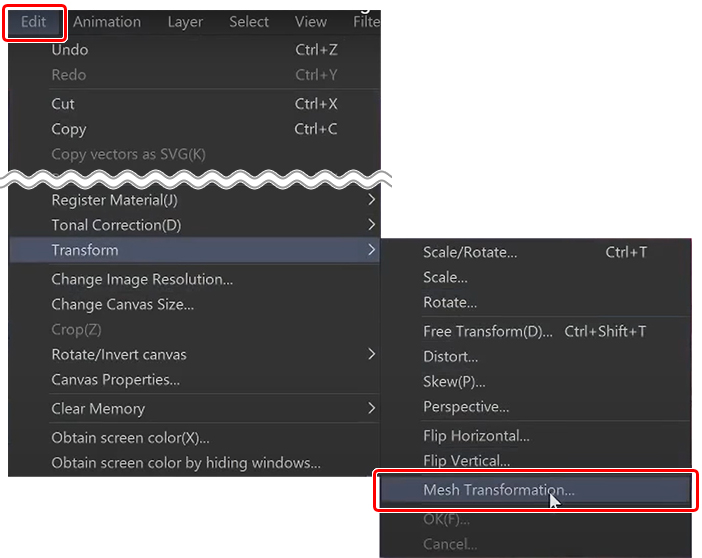702x558 pixels.
Task: Select Mesh Transformation in Transform submenu
Action: click(x=499, y=490)
